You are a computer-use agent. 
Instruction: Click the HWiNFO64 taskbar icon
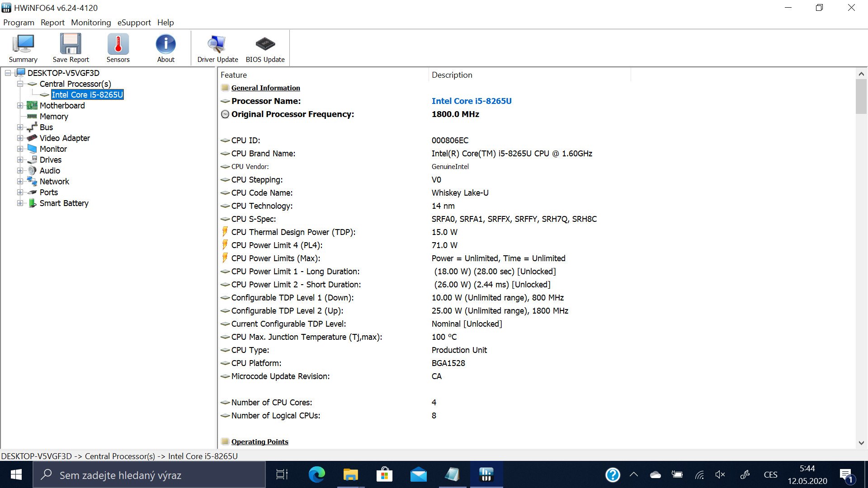tap(486, 474)
